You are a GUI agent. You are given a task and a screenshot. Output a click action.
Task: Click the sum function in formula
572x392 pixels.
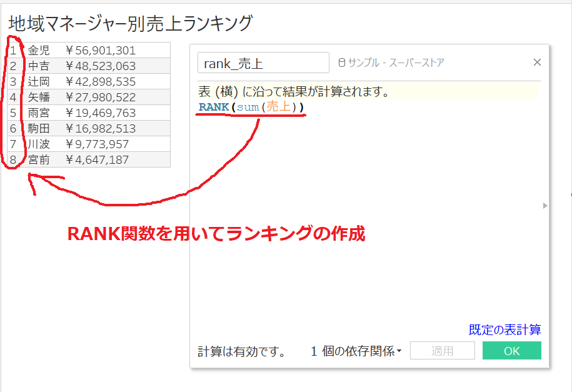(248, 107)
